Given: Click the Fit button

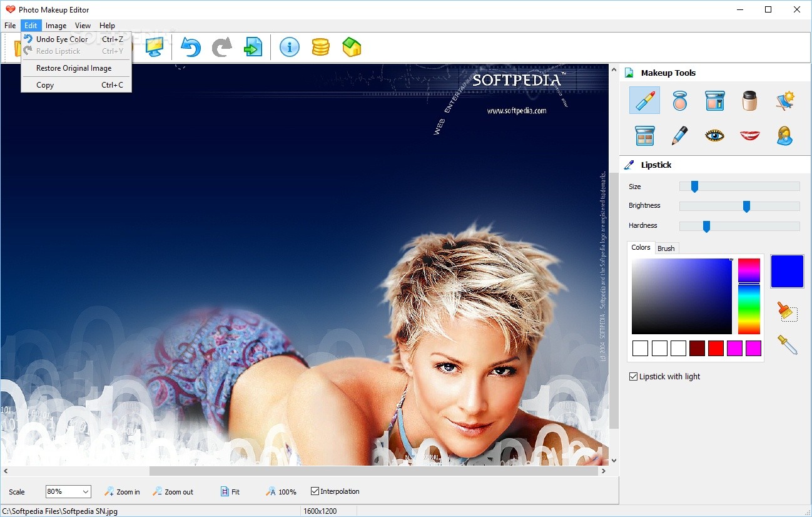Looking at the screenshot, I should (x=230, y=492).
